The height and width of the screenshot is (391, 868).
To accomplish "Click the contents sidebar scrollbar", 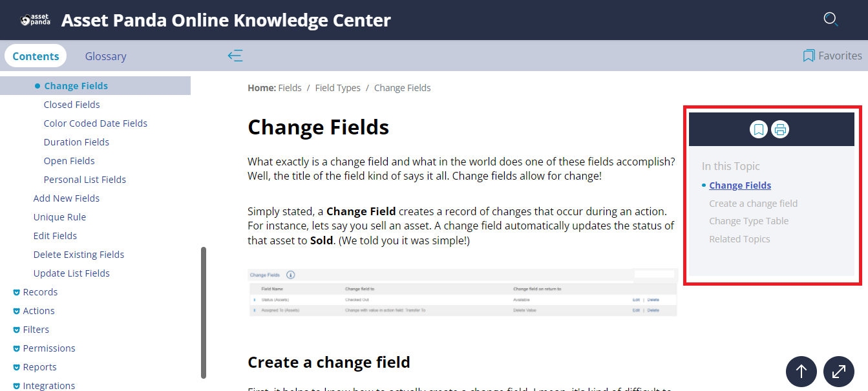I will coord(204,312).
